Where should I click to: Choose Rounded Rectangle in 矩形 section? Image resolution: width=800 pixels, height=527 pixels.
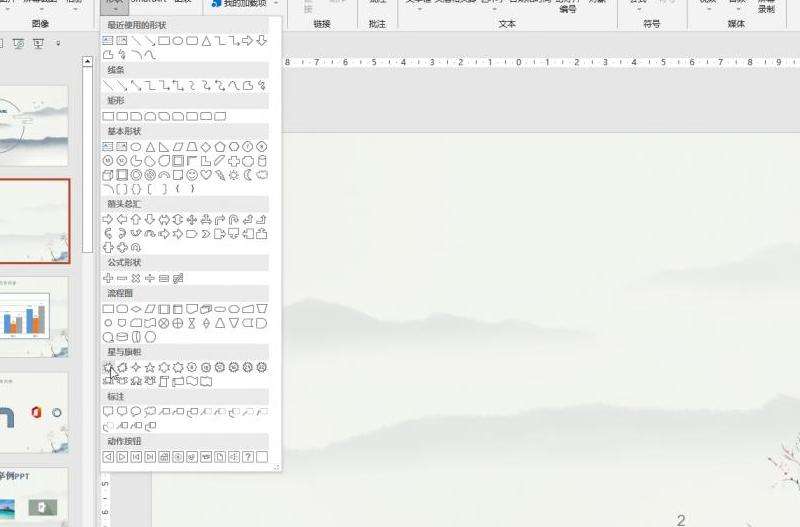[122, 116]
